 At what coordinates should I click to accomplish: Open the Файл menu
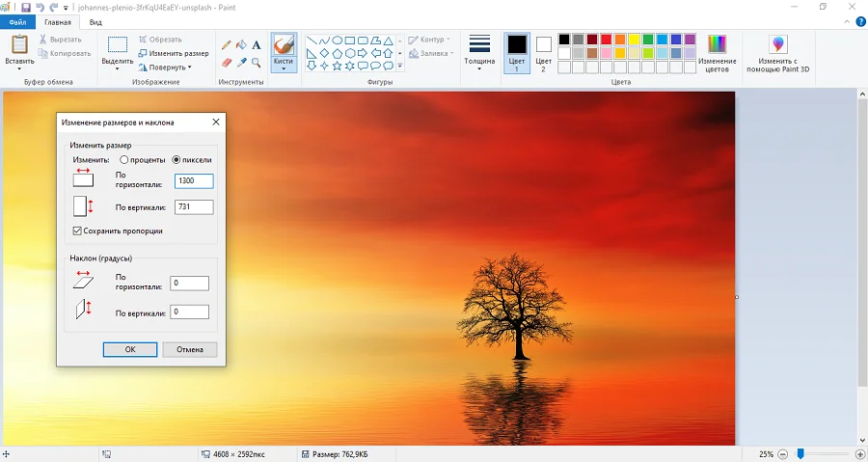17,21
